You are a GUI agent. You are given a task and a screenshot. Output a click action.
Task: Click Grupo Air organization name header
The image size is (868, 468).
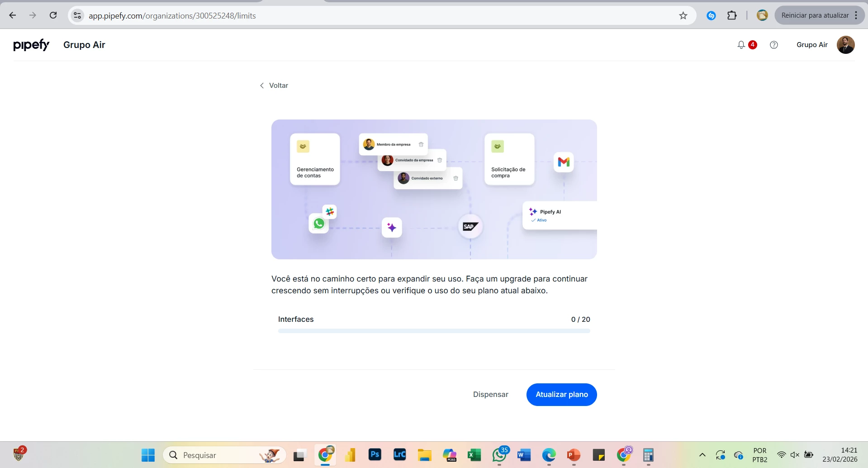pos(84,45)
